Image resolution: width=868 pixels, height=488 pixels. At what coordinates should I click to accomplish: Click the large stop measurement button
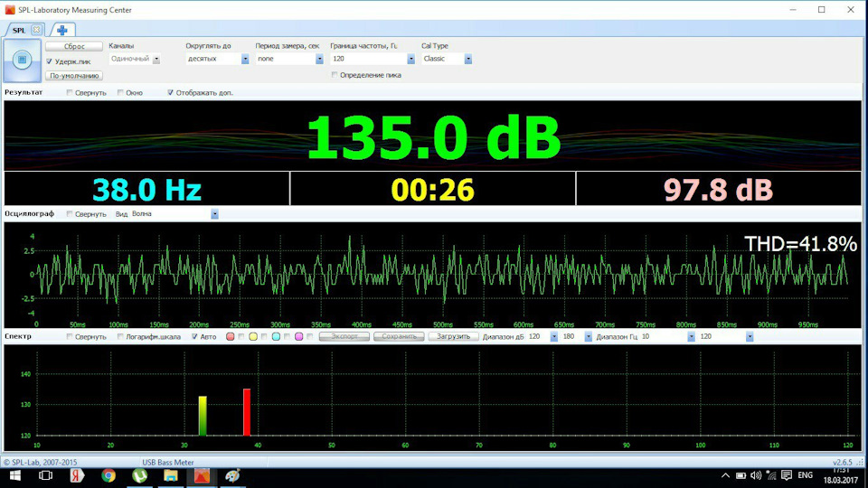tap(21, 61)
